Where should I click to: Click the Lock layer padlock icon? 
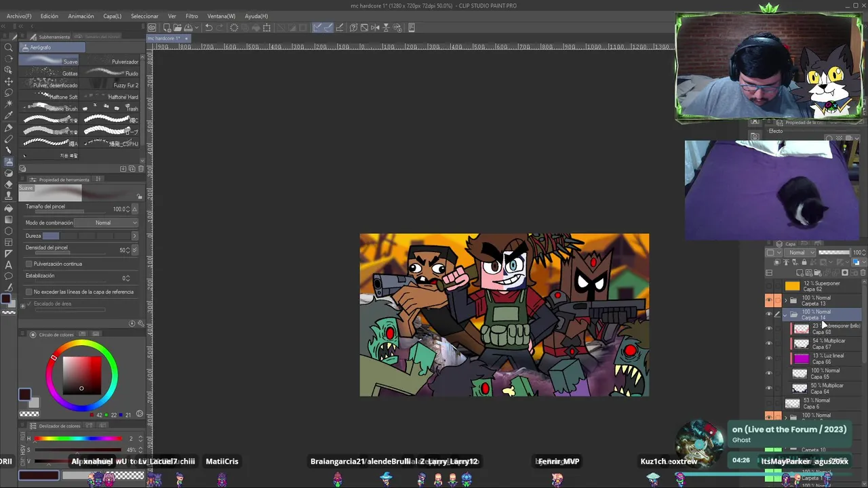pyautogui.click(x=804, y=262)
